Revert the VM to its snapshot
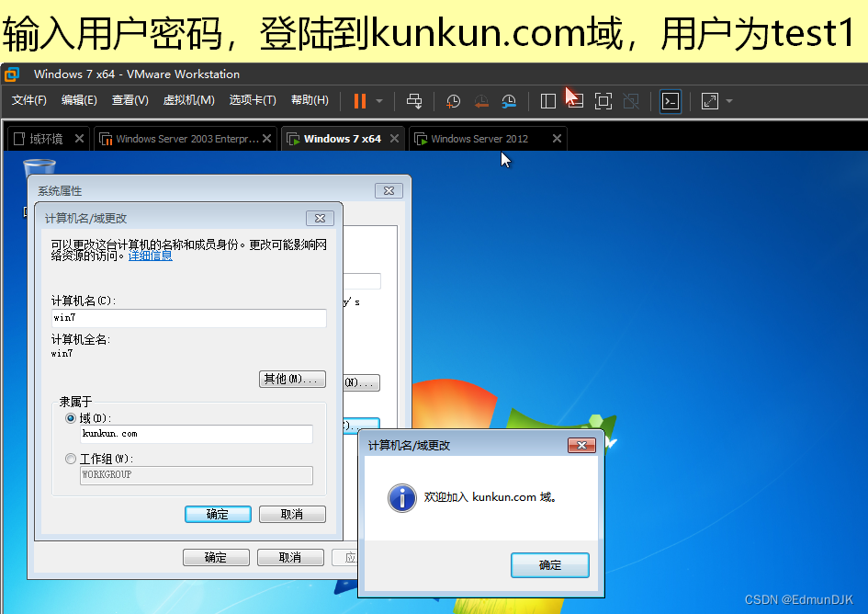Screen dimensions: 868x614 [x=479, y=101]
